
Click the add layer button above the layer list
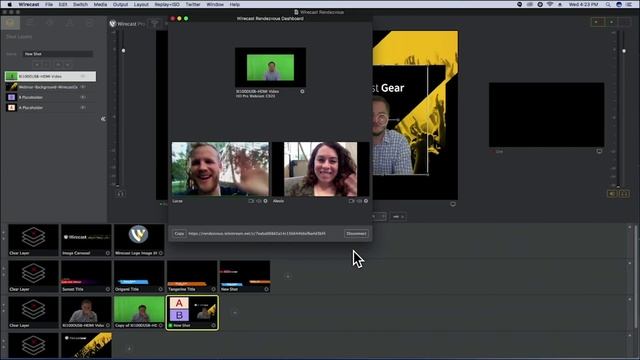(x=37, y=64)
